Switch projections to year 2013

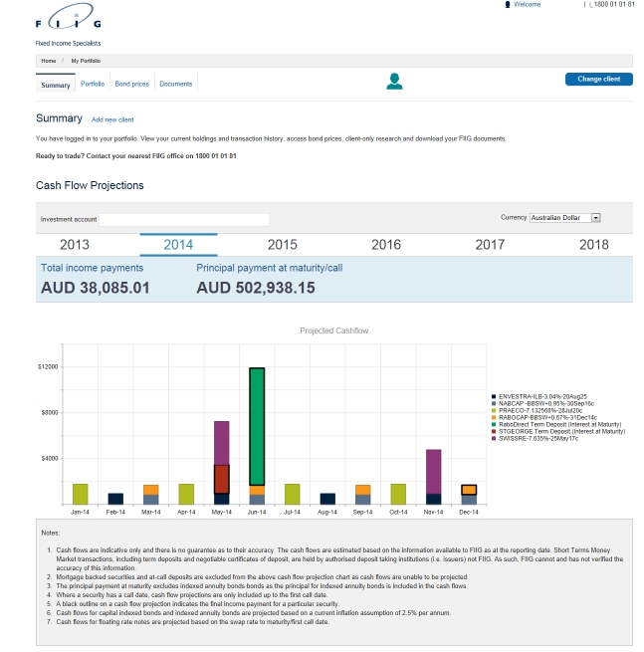(x=75, y=245)
